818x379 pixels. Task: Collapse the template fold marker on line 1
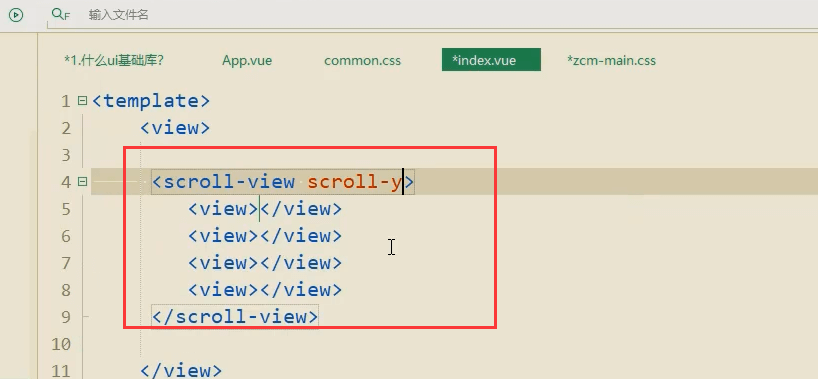point(82,100)
